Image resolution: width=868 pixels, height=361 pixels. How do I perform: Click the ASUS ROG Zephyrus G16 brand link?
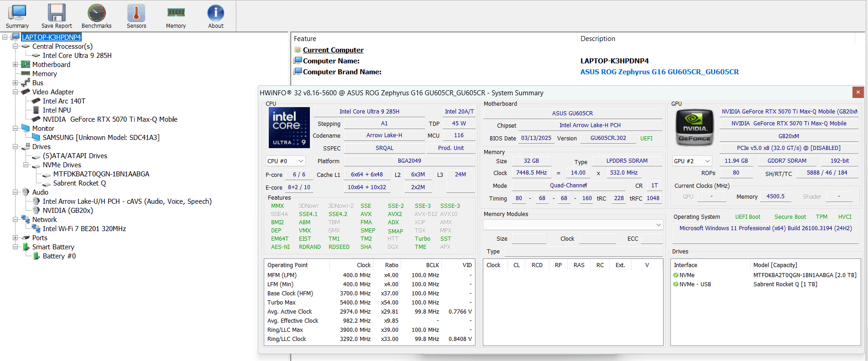pyautogui.click(x=659, y=72)
